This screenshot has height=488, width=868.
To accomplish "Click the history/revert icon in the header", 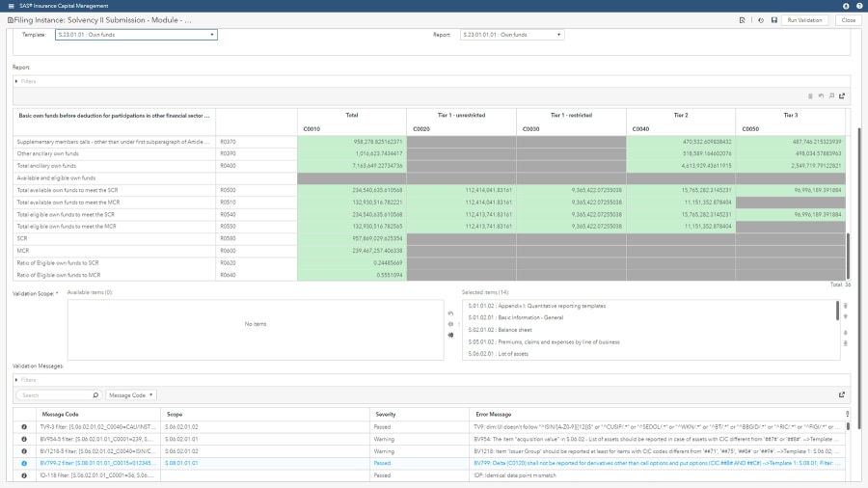I will pos(761,20).
